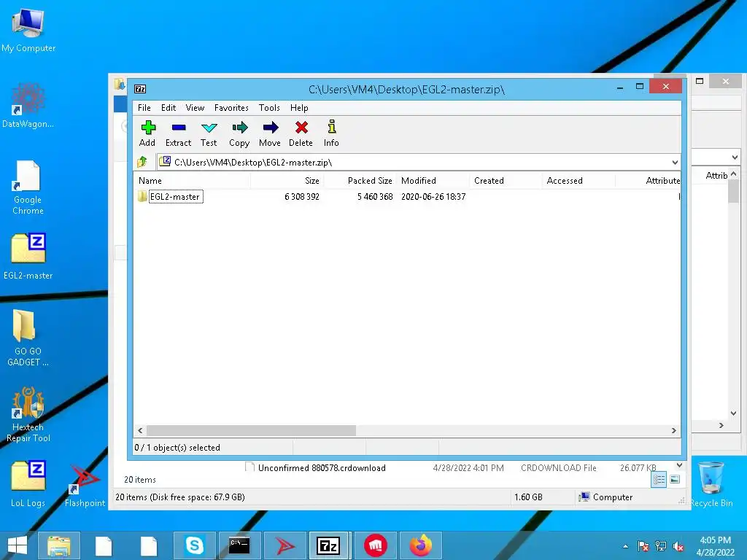747x560 pixels.
Task: Open File Explorer from taskbar
Action: [58, 545]
